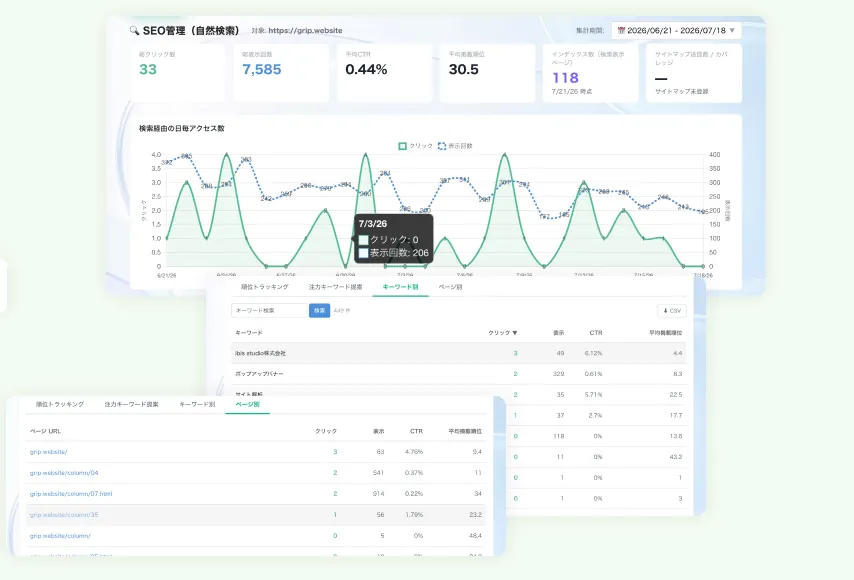Focus the キーワード検索 input field

(x=270, y=310)
